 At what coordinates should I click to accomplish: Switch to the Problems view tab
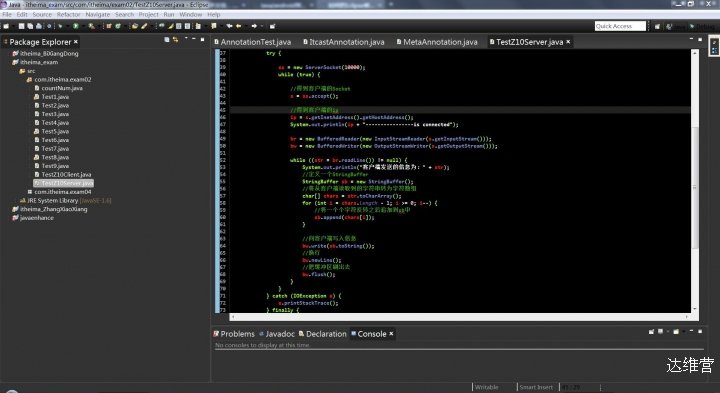(x=234, y=334)
